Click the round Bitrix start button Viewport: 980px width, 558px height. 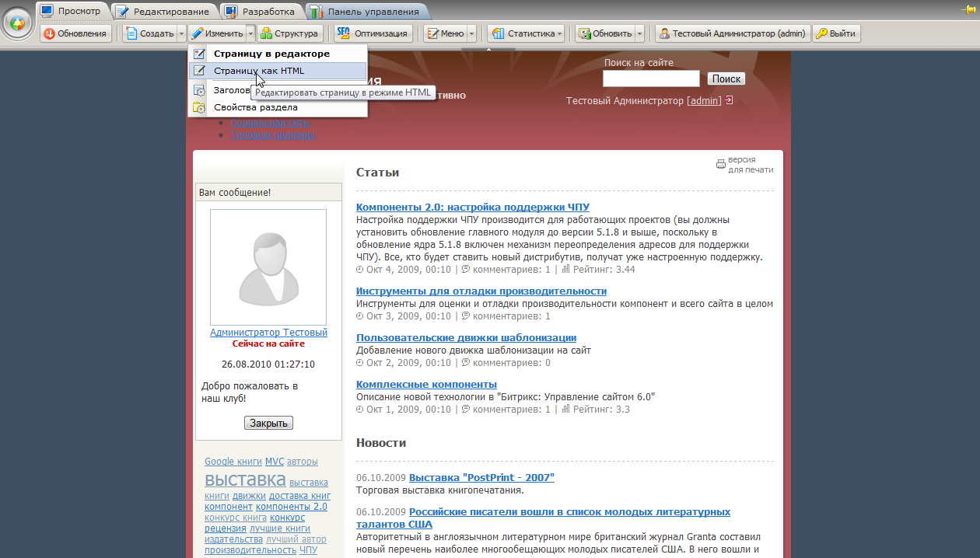[17, 23]
